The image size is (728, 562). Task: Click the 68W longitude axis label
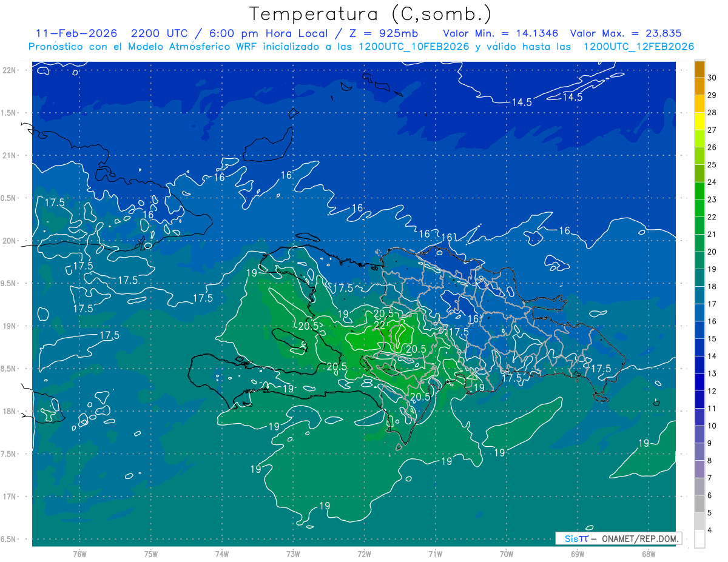coord(648,554)
